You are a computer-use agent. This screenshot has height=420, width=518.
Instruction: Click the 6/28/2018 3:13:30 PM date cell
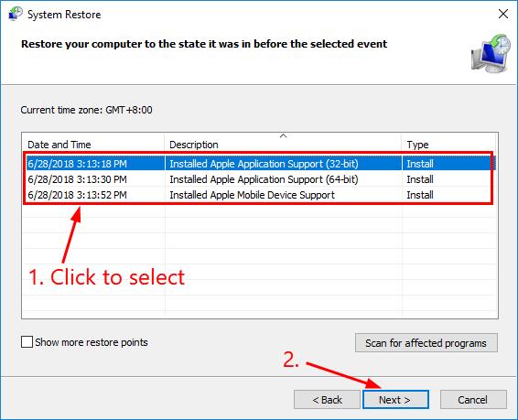click(77, 179)
